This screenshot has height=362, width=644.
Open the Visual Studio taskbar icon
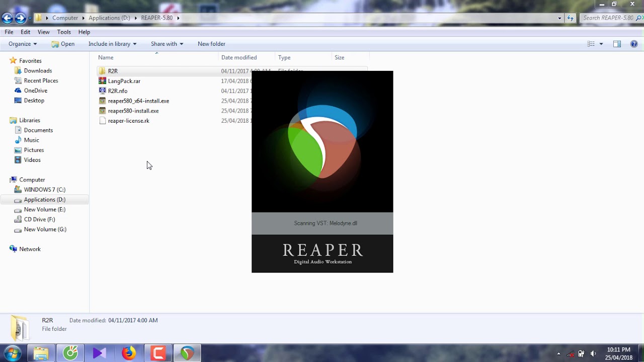coord(99,353)
